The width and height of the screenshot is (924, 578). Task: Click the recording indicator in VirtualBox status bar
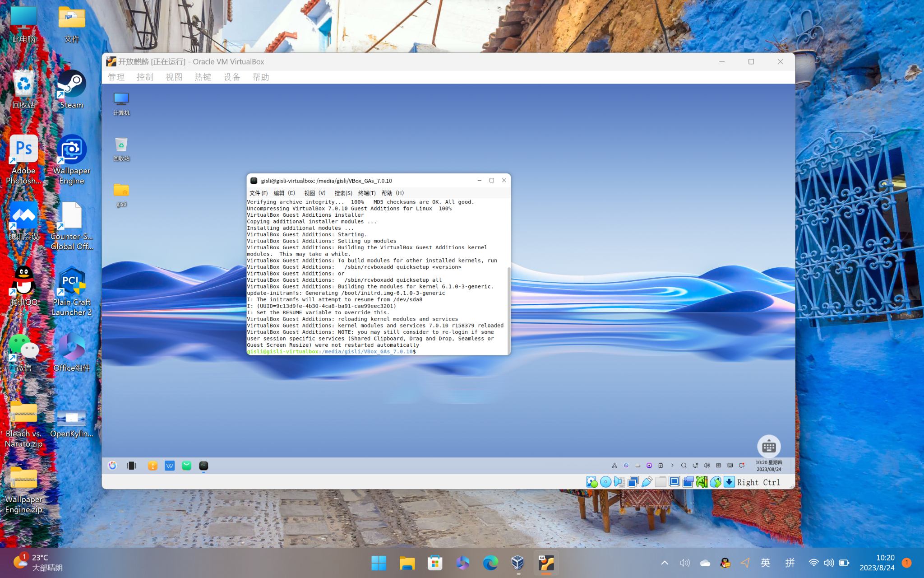point(688,482)
